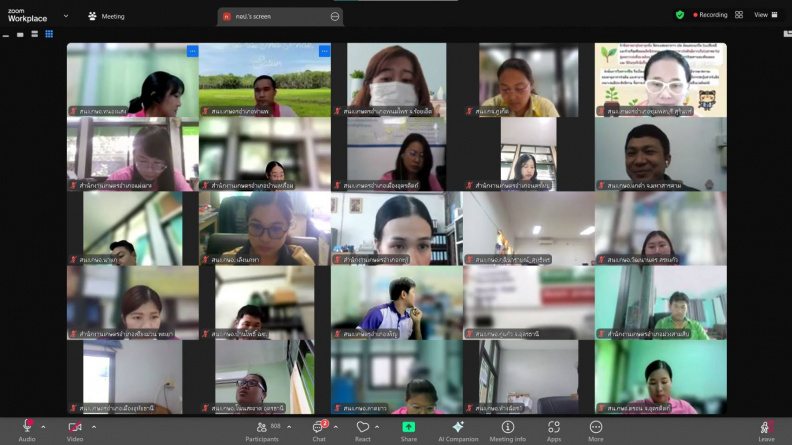Expand the audio options arrow
Image resolution: width=792 pixels, height=445 pixels.
point(43,427)
